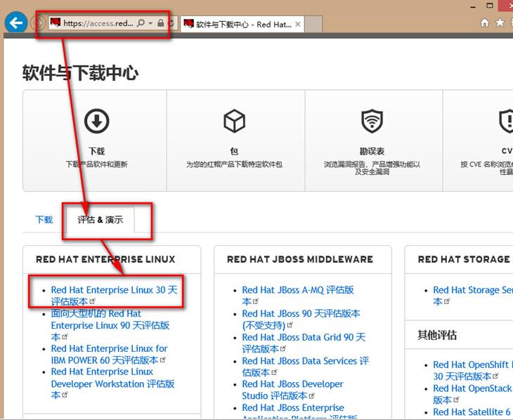Open Red Hat Satellite 6 link
Viewport: 513px width, 420px height.
point(473,412)
